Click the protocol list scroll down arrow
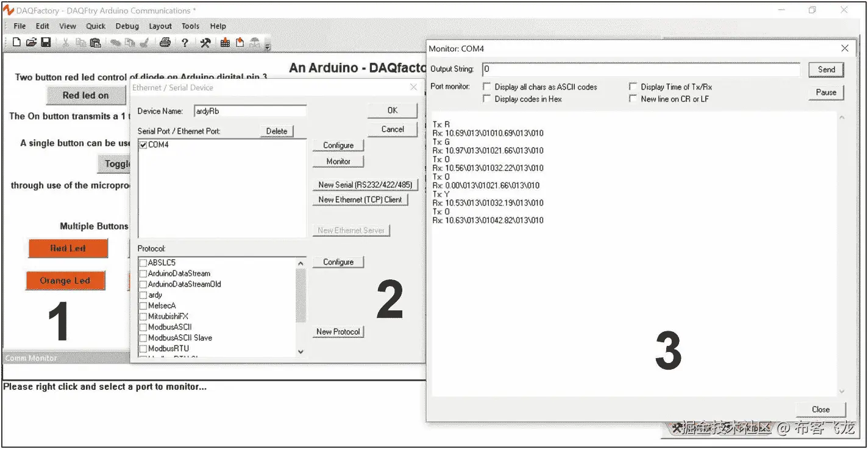 tap(301, 352)
